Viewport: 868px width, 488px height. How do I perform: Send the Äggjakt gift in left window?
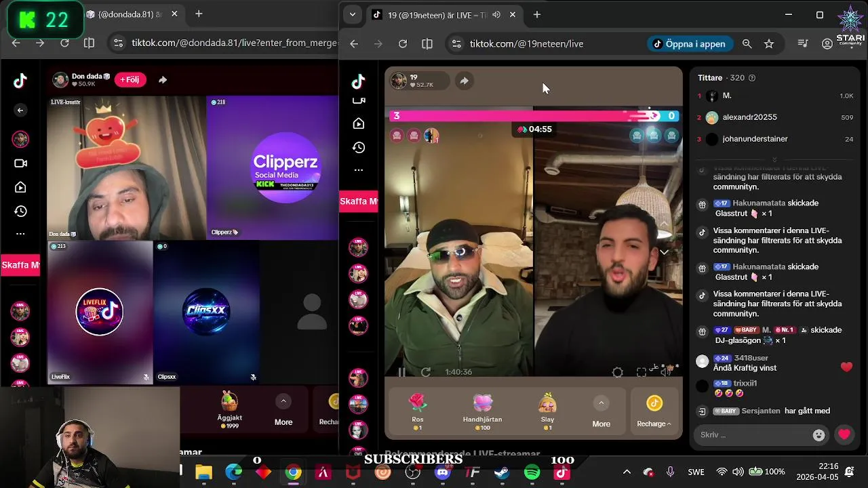click(230, 409)
